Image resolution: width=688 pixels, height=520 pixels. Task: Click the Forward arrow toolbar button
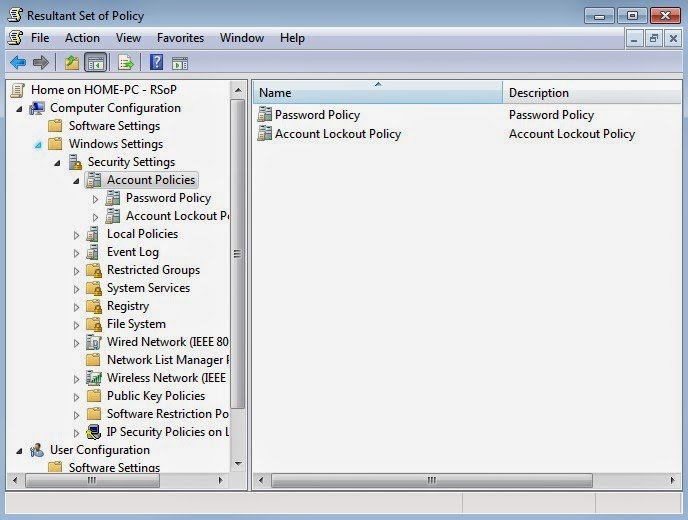(x=40, y=63)
